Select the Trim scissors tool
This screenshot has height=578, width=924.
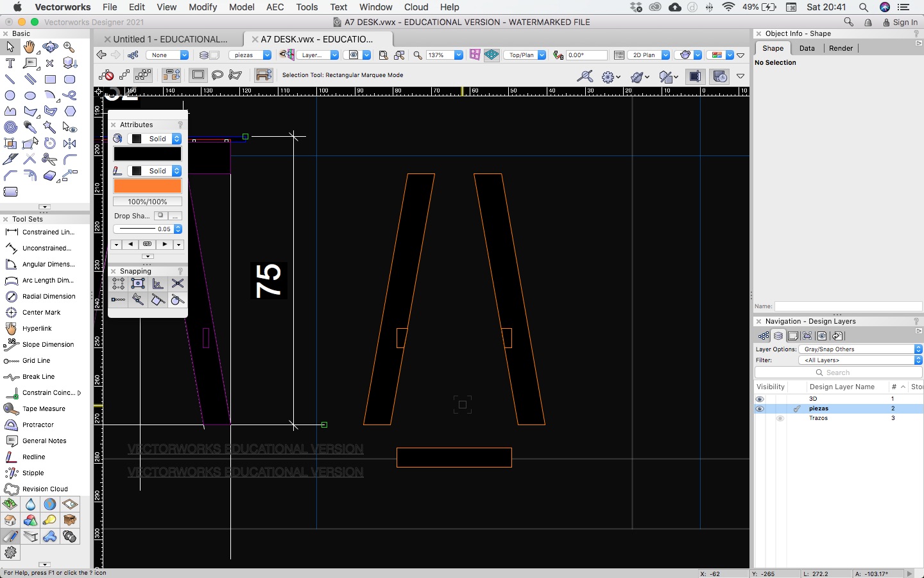[50, 159]
